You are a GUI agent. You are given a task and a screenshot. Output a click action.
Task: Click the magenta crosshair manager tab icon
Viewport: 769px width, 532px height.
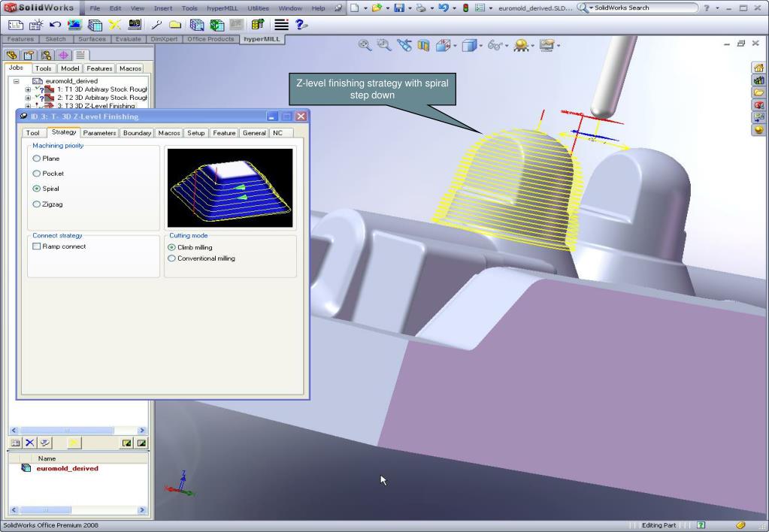(63, 55)
